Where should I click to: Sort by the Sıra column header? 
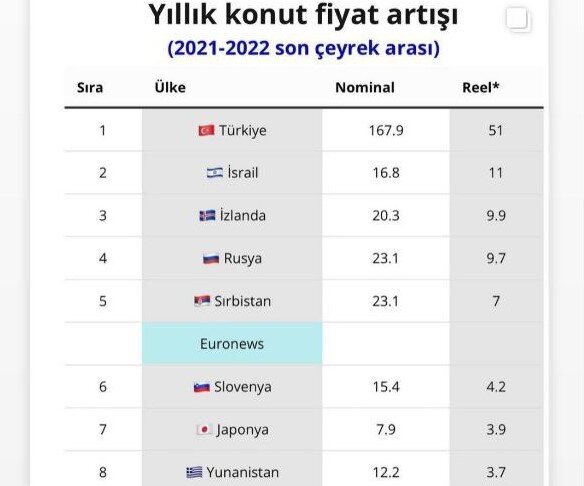tap(90, 88)
